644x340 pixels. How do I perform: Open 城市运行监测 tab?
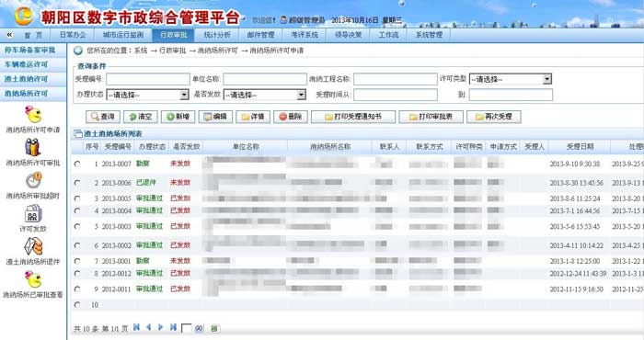tap(123, 35)
